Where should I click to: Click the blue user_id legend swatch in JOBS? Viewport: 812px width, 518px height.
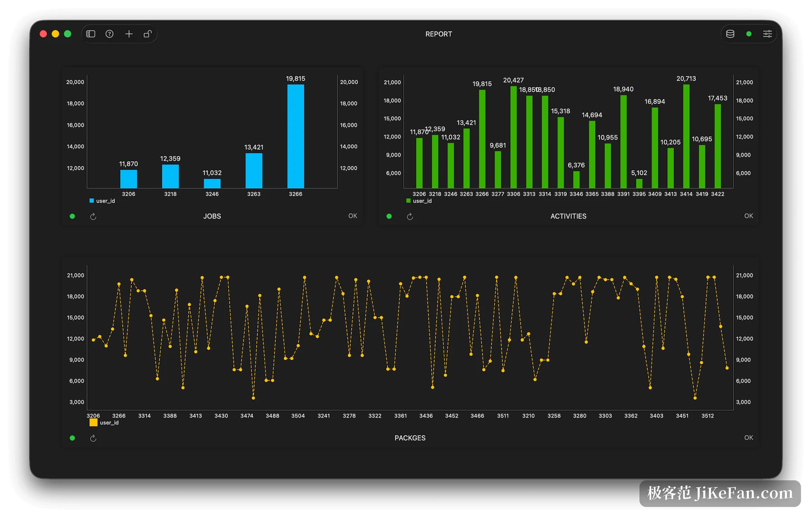pos(92,201)
